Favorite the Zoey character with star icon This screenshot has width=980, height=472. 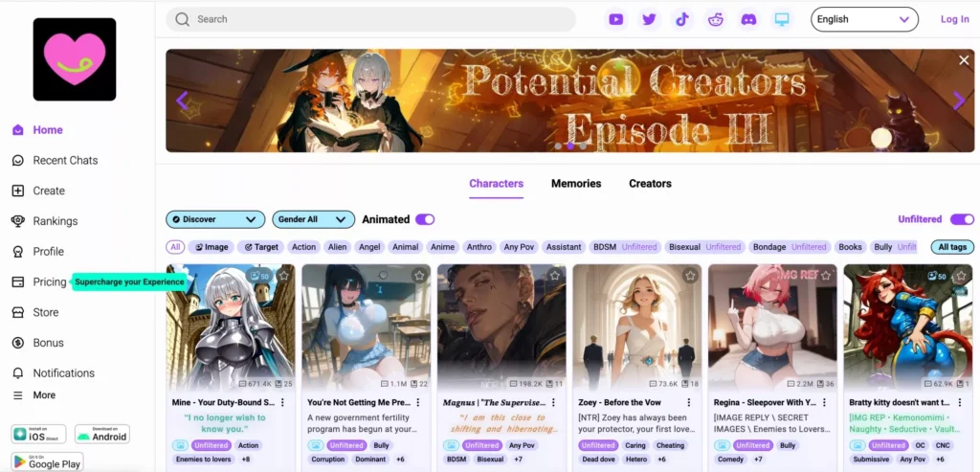[690, 276]
